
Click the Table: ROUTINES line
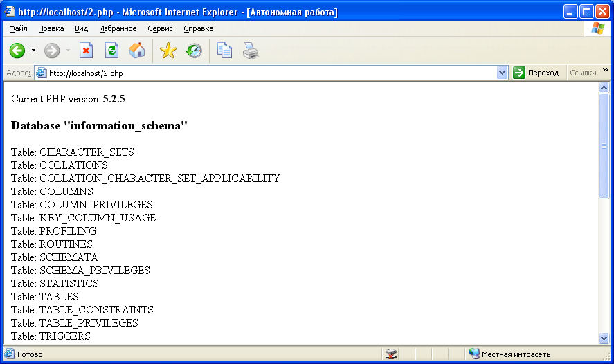click(52, 244)
